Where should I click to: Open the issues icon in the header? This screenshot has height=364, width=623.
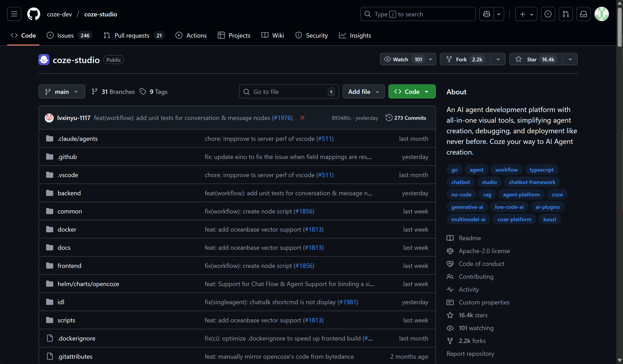(x=548, y=14)
